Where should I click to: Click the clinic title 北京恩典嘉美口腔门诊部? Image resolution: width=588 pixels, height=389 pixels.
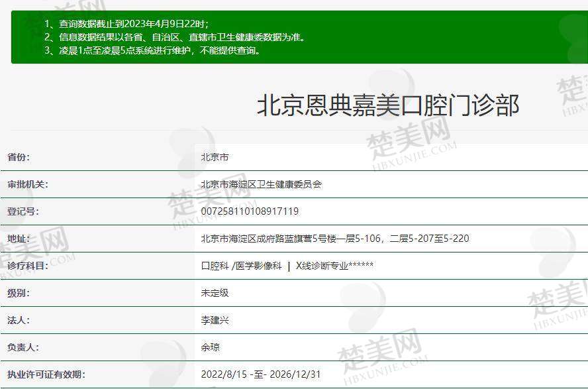pos(387,106)
